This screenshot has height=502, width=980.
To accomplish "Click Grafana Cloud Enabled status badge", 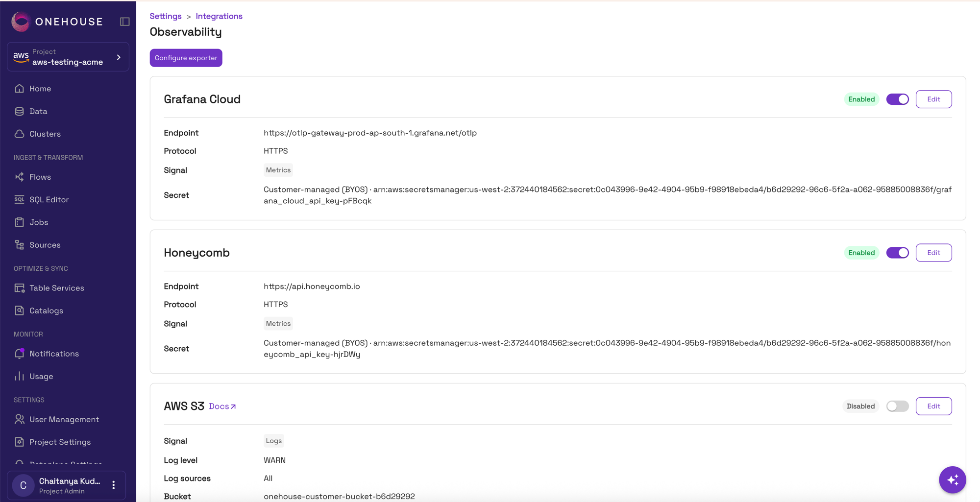I will tap(861, 99).
